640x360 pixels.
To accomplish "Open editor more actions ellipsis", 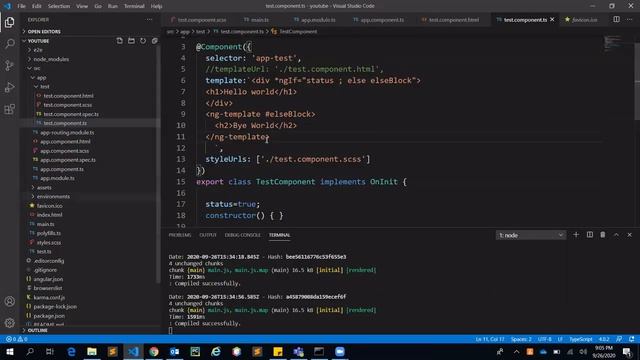I will 629,19.
